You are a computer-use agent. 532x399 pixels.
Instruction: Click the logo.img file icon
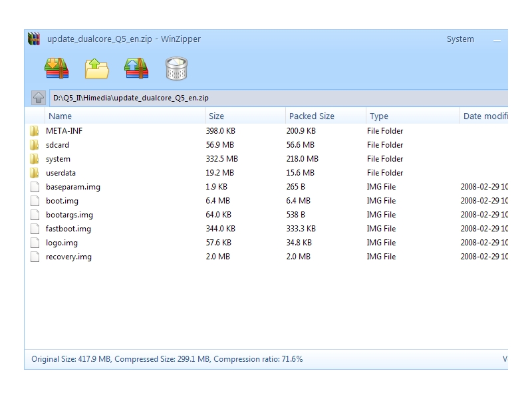[35, 243]
